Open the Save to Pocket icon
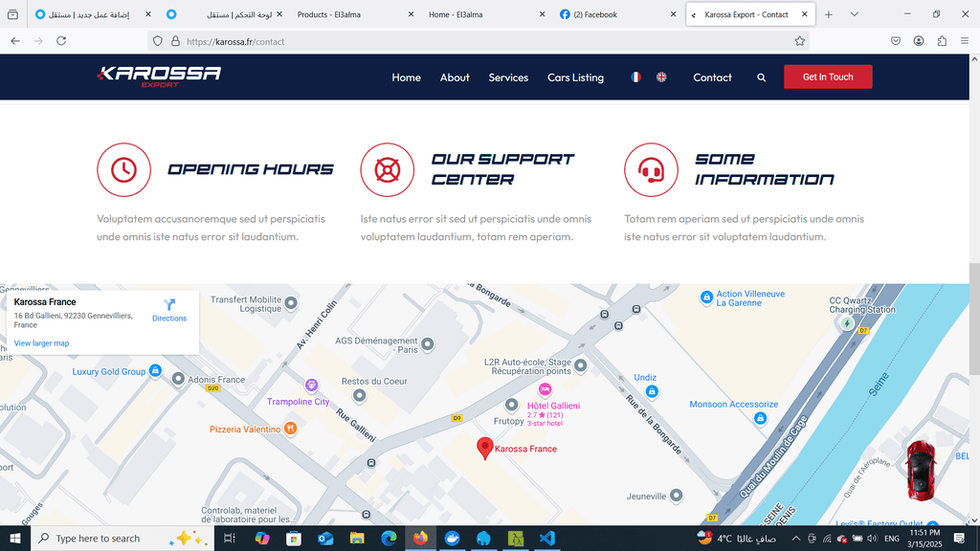980x551 pixels. coord(896,41)
